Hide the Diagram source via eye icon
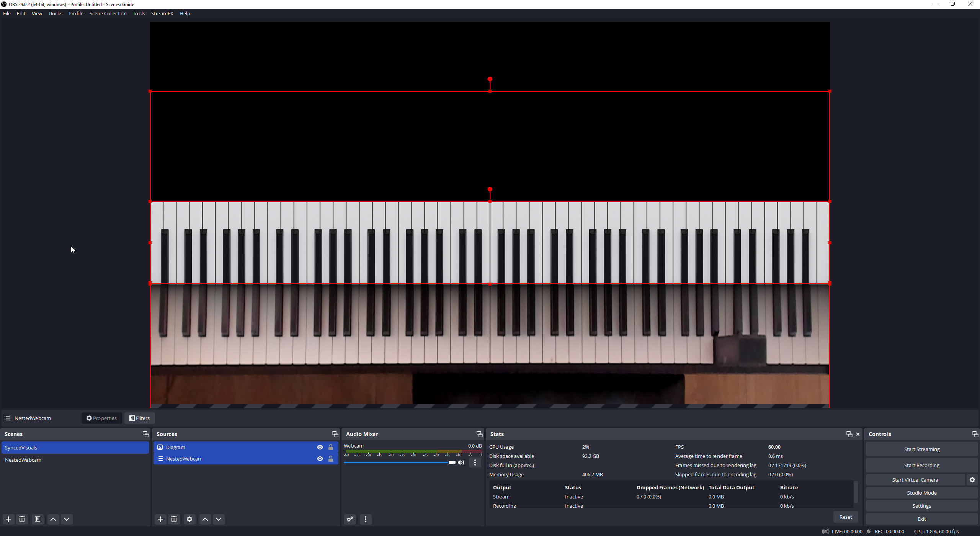The width and height of the screenshot is (980, 536). (x=320, y=447)
